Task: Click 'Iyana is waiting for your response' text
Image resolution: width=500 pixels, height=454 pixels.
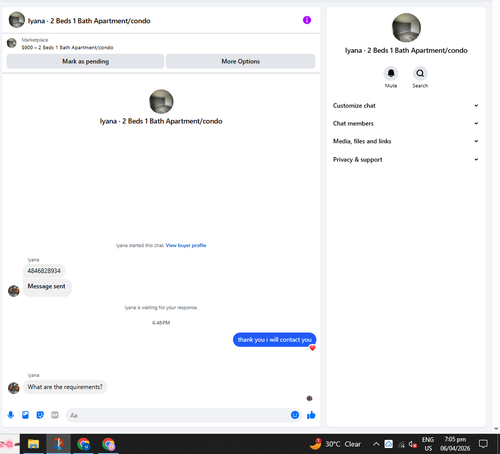Action: click(161, 307)
